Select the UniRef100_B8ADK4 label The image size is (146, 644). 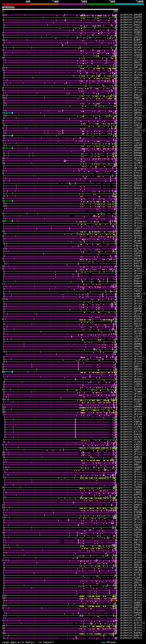[131, 188]
